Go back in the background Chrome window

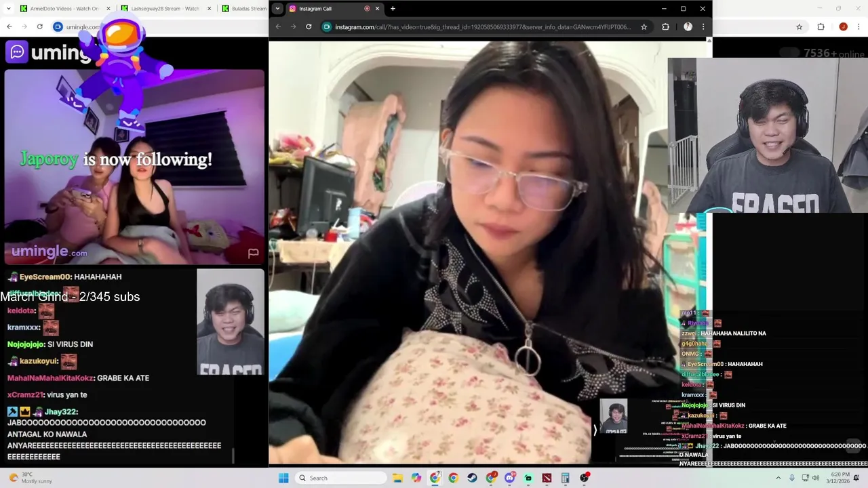click(x=9, y=27)
